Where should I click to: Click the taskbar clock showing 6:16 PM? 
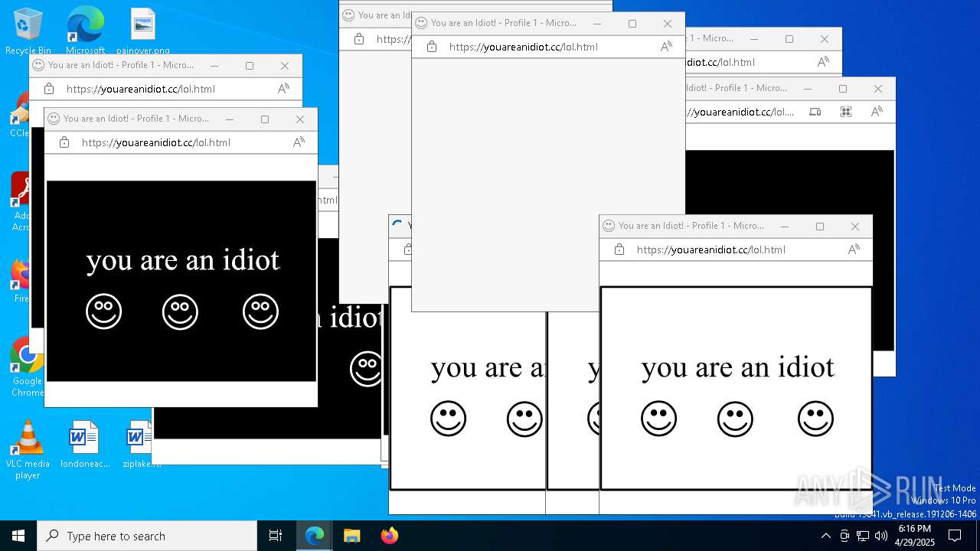click(914, 536)
